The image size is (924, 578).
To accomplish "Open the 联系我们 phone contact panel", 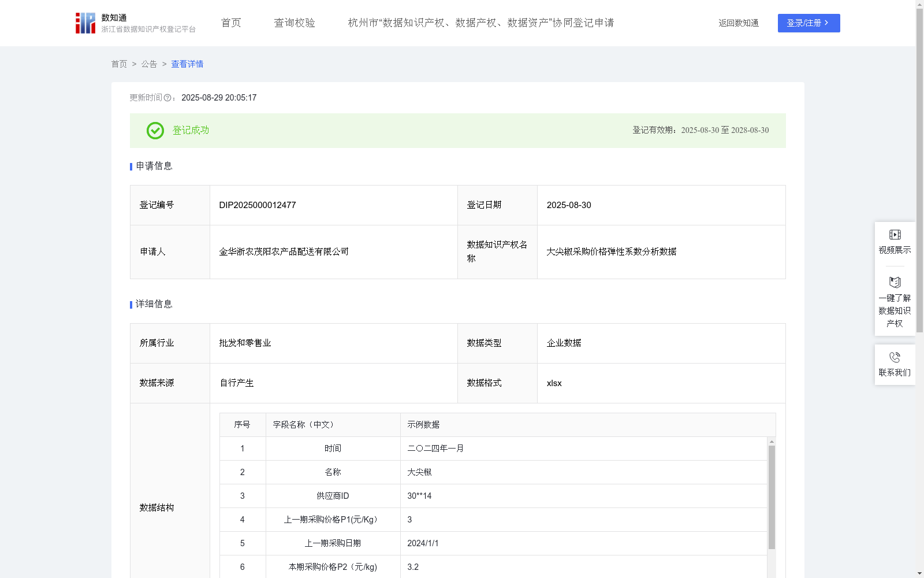I will 895,365.
